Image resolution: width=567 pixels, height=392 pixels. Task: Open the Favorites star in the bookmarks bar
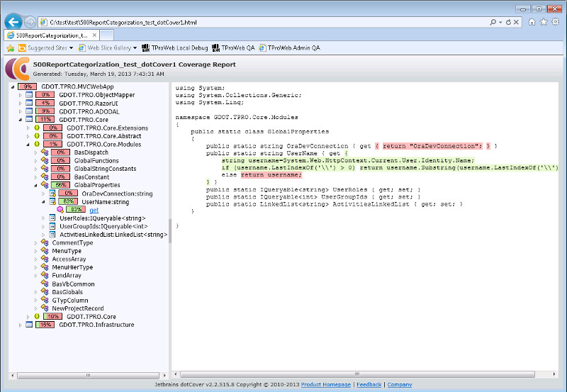point(11,48)
